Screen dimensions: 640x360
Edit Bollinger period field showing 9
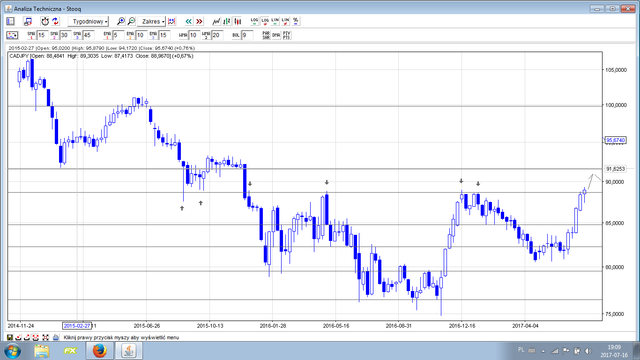click(247, 36)
